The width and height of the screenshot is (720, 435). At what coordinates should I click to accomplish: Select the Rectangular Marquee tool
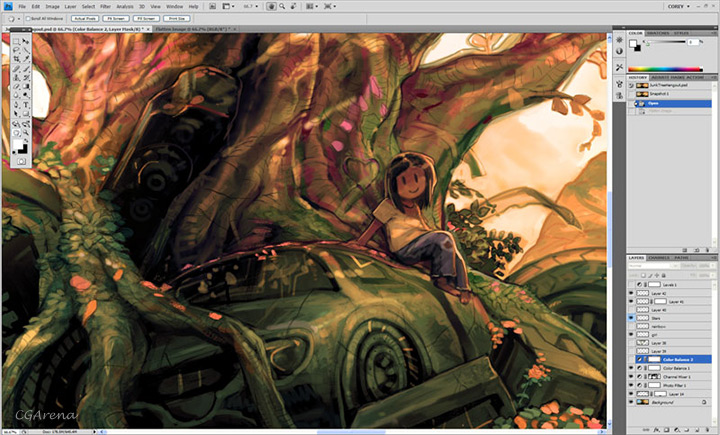[16, 42]
